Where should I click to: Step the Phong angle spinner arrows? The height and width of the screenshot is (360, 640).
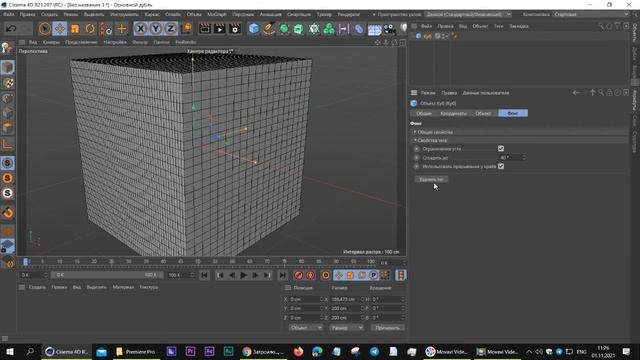(x=524, y=158)
